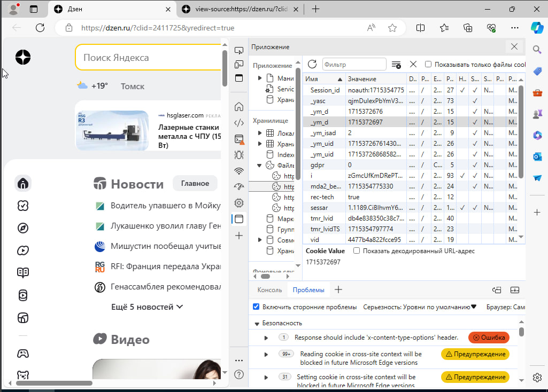
Task: Click the Application tree horizontal scrollbar
Action: click(266, 277)
